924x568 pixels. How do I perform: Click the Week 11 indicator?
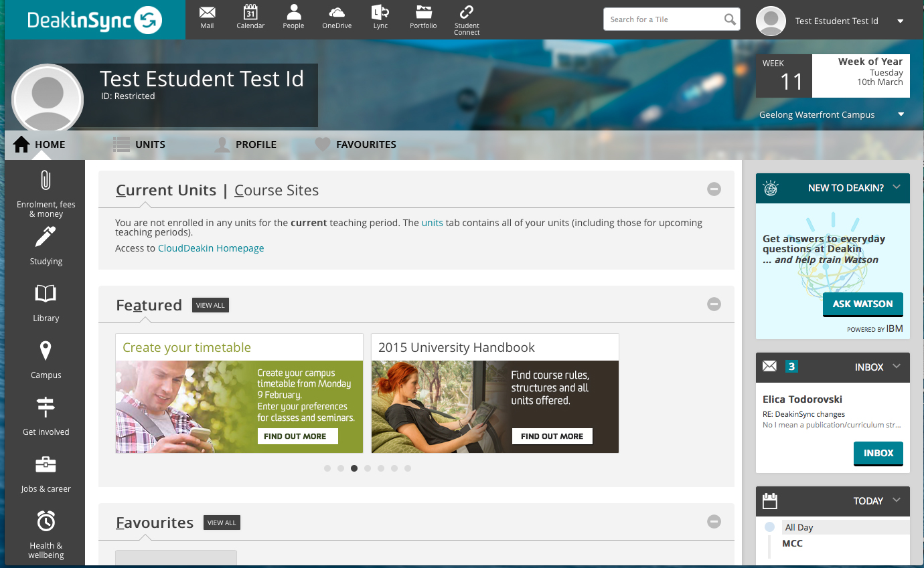tap(784, 76)
